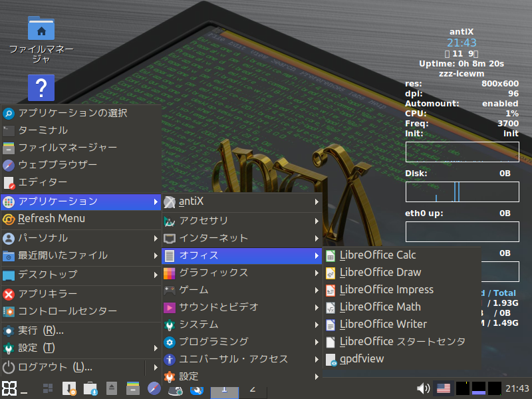This screenshot has height=399, width=532.
Task: Open the グラフィックス category
Action: coord(242,273)
